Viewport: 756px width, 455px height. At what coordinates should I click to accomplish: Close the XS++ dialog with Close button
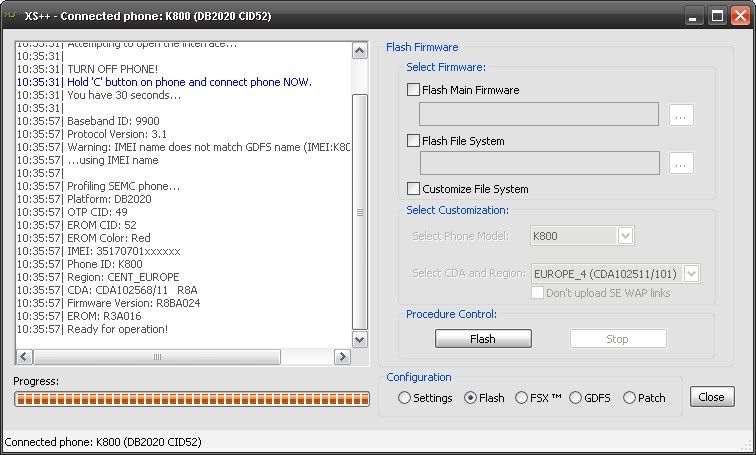click(x=712, y=397)
